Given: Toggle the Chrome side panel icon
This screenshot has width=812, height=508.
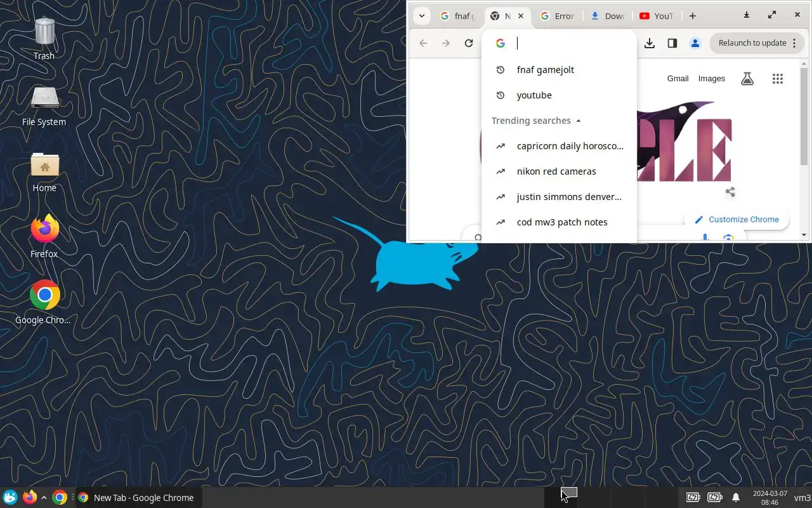Looking at the screenshot, I should (672, 43).
